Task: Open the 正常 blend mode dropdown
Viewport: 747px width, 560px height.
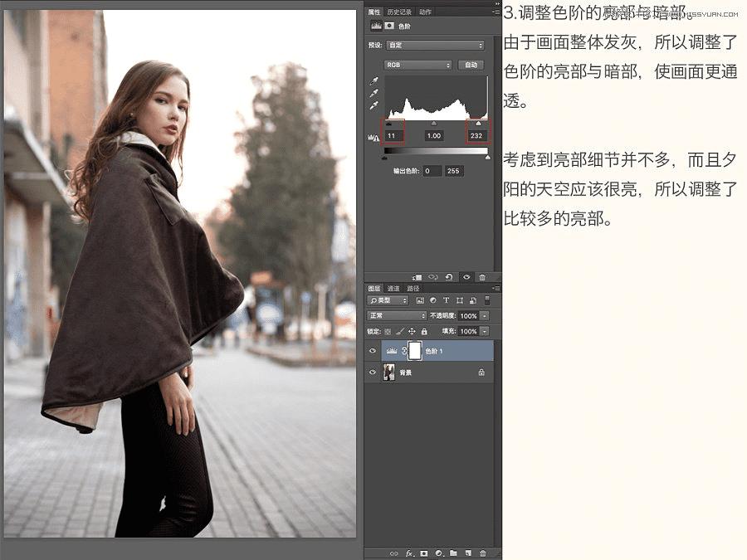Action: [397, 316]
